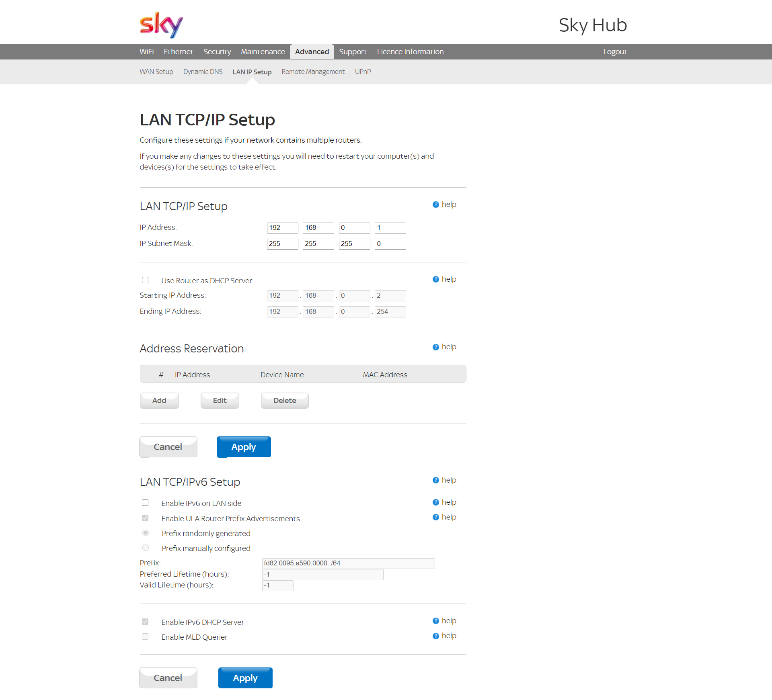Open the WAN Setup page
The height and width of the screenshot is (700, 772).
pyautogui.click(x=156, y=72)
